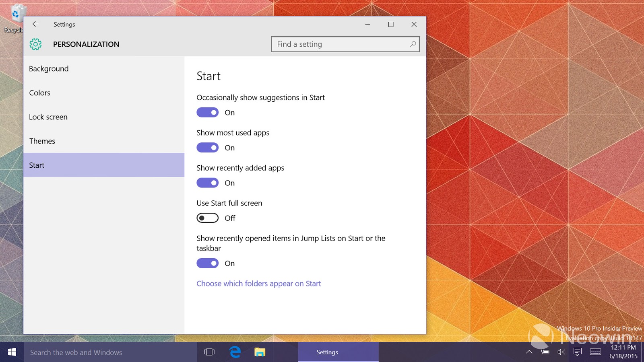The width and height of the screenshot is (644, 362).
Task: Expand hidden system tray icons chevron
Action: pyautogui.click(x=529, y=352)
